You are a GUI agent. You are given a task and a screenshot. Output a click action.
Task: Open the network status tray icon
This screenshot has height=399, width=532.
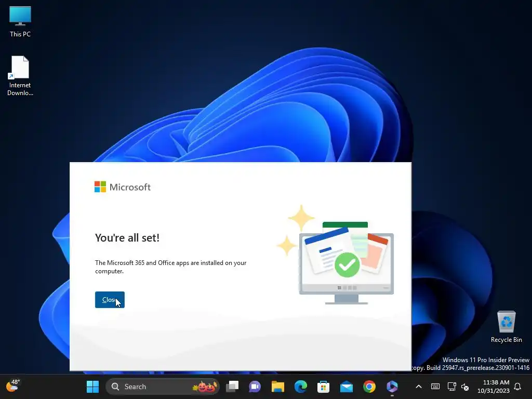click(x=451, y=387)
